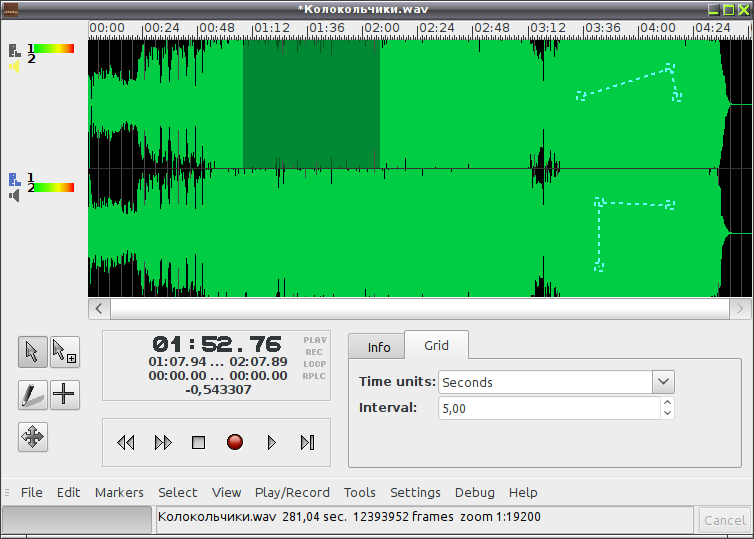
Task: Pick the pencil draw tool
Action: pyautogui.click(x=33, y=395)
